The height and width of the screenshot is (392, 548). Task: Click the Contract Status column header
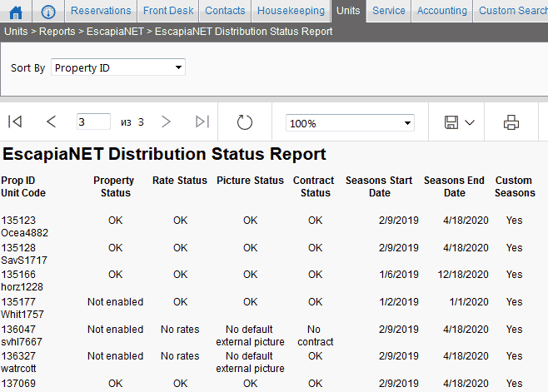(314, 186)
